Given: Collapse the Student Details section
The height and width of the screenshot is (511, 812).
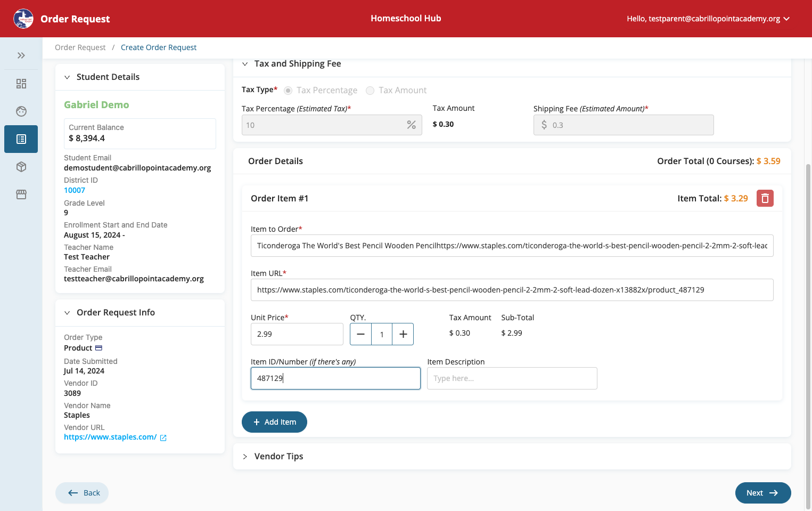Looking at the screenshot, I should tap(67, 77).
